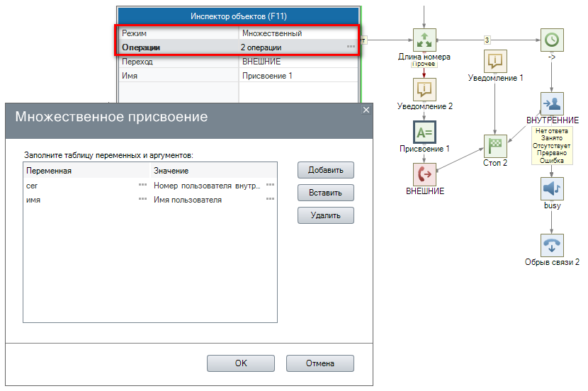Close the 'Множественное присвоение' dialog
This screenshot has width=588, height=391.
click(366, 110)
